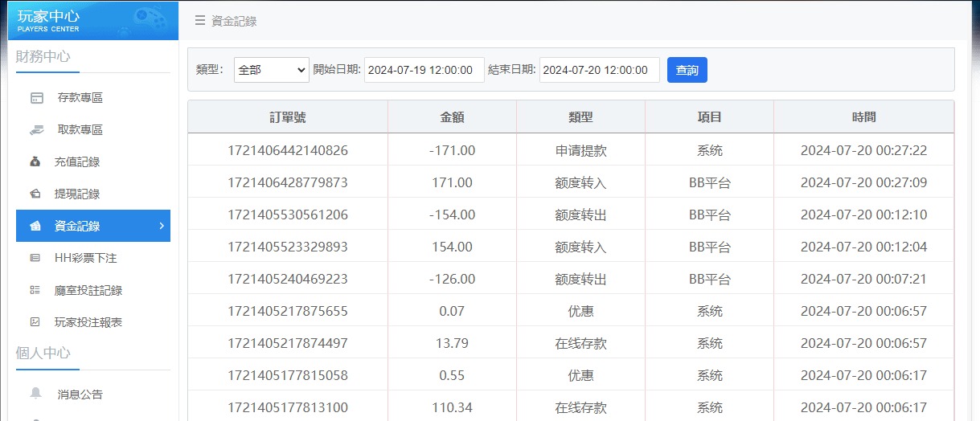
Task: Click the 結束日期 date input field
Action: [x=599, y=70]
